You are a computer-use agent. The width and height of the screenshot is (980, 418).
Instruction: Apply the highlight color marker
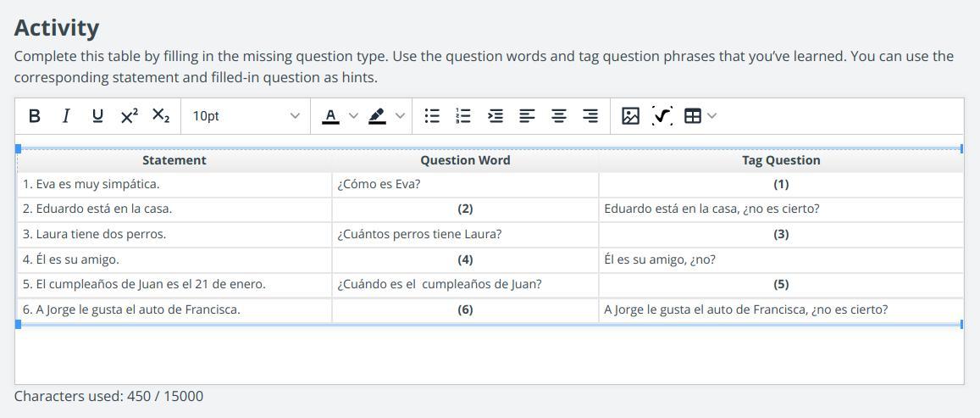point(378,116)
